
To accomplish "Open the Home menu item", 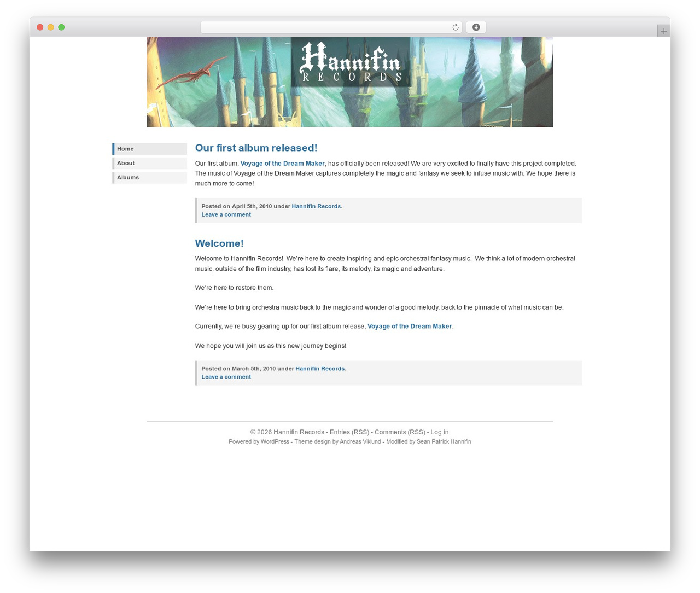I will (x=150, y=149).
